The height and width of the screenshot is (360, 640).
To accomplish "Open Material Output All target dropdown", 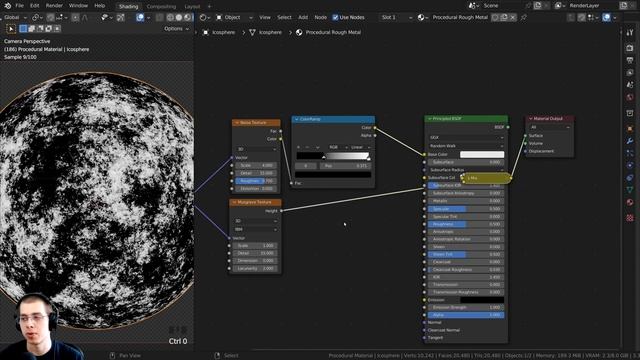I will (550, 127).
